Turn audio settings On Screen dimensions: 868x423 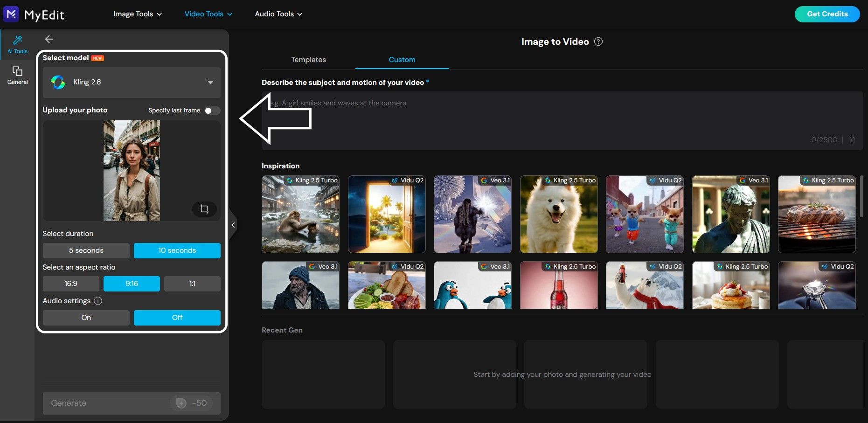click(86, 318)
